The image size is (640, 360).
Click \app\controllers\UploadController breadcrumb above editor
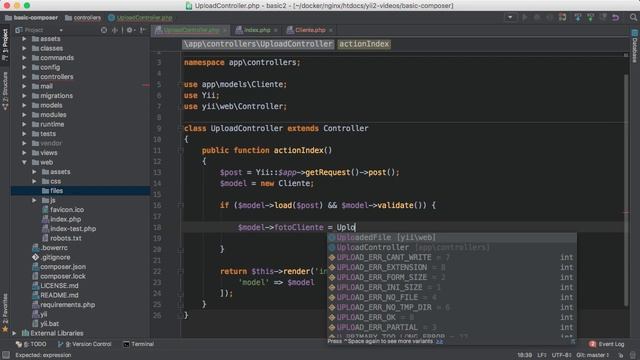pyautogui.click(x=258, y=44)
